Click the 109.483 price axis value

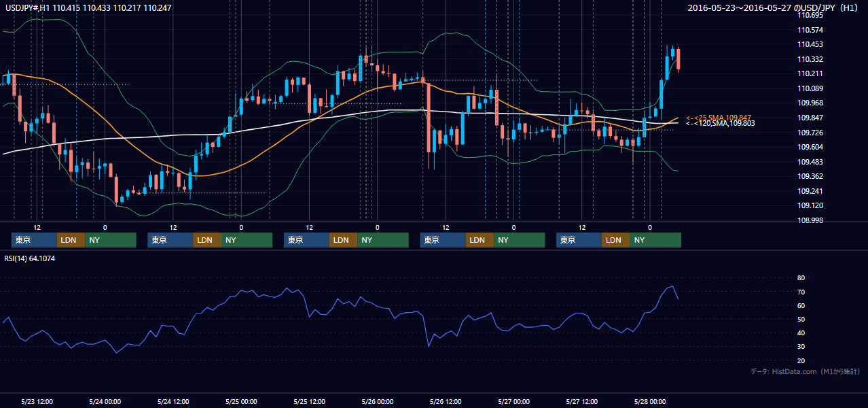click(x=810, y=162)
